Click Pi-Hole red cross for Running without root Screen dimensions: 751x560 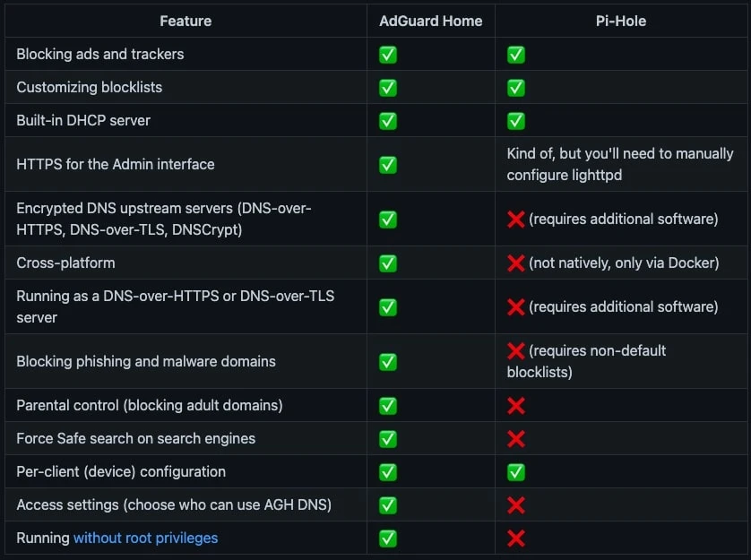(x=516, y=538)
